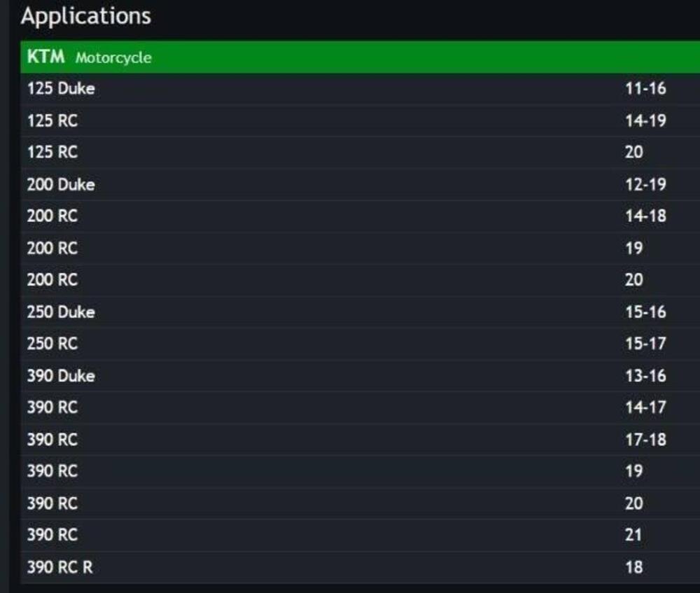Pick the 390 RC 14-17 row
This screenshot has height=593, width=700.
tap(52, 407)
